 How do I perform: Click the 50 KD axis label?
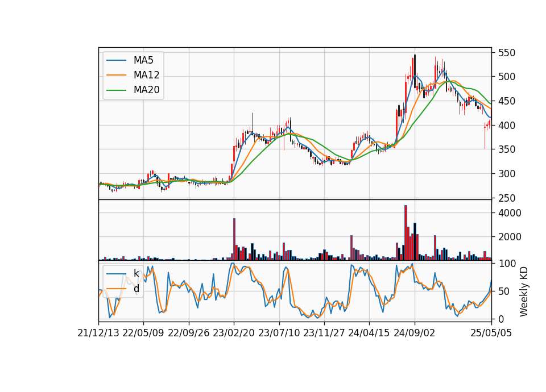(504, 291)
